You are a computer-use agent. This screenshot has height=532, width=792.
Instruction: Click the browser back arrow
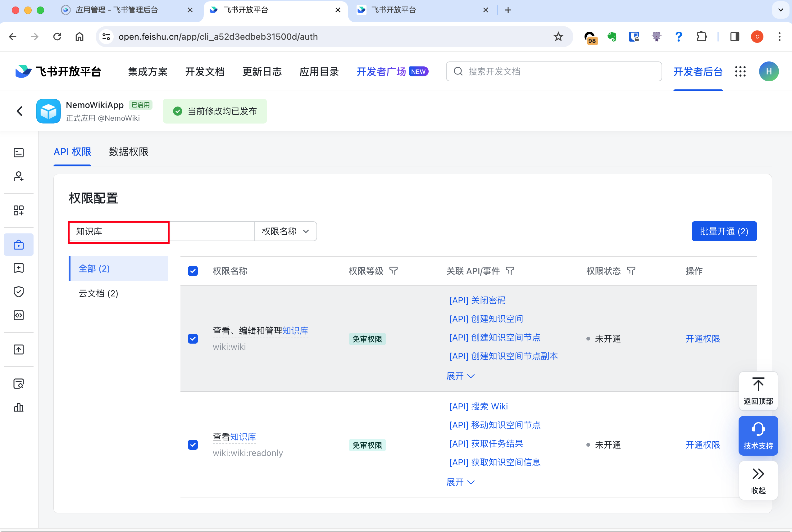(x=12, y=37)
